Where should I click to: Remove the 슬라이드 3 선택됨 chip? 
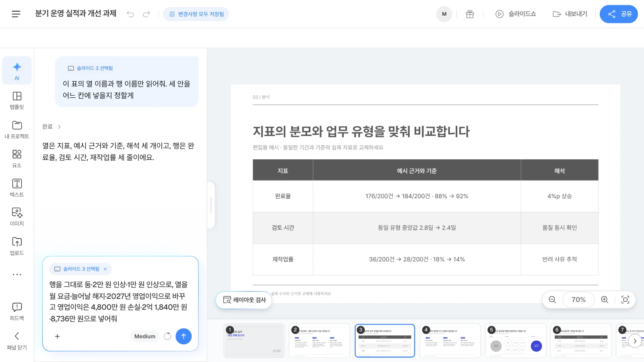coord(105,269)
